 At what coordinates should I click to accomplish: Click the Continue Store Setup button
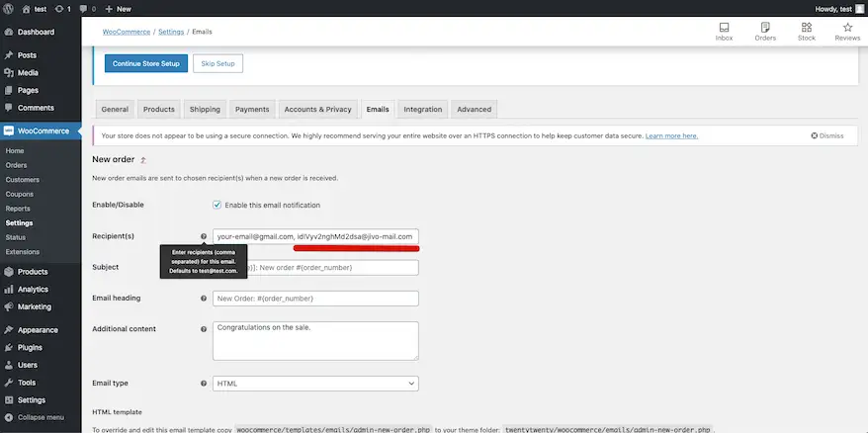point(145,63)
